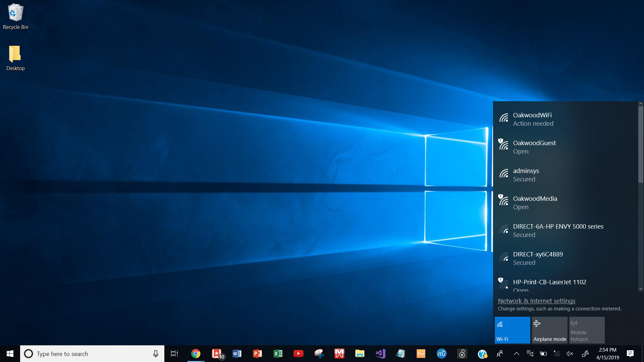
Task: Click the Type here to search field
Action: coord(84,354)
